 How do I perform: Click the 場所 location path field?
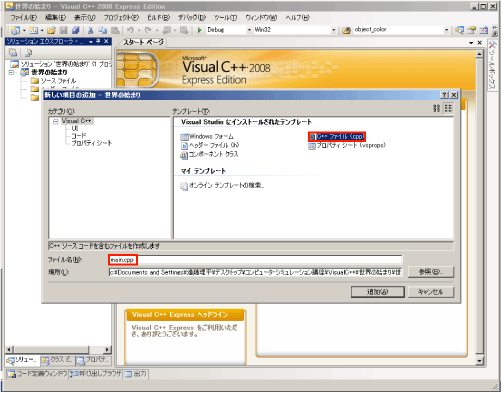[x=255, y=272]
